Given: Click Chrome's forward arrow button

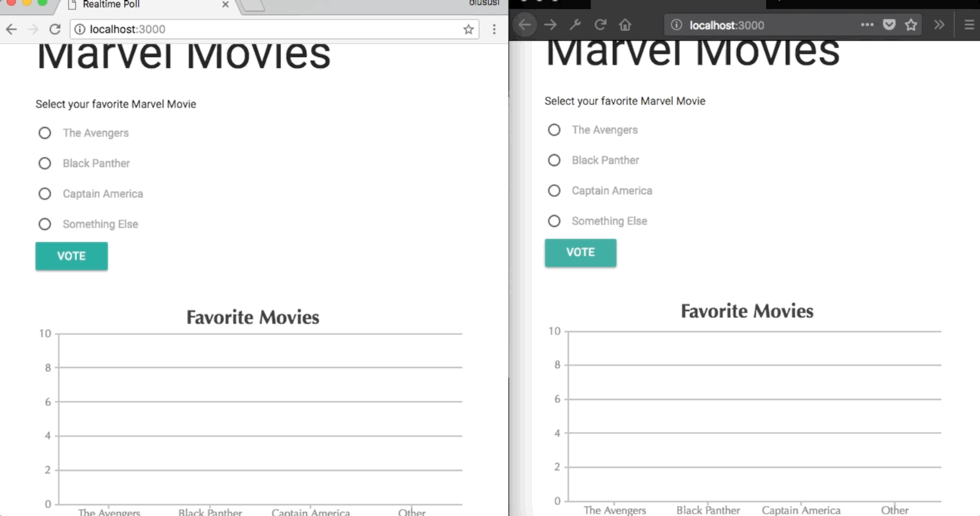Looking at the screenshot, I should tap(33, 30).
